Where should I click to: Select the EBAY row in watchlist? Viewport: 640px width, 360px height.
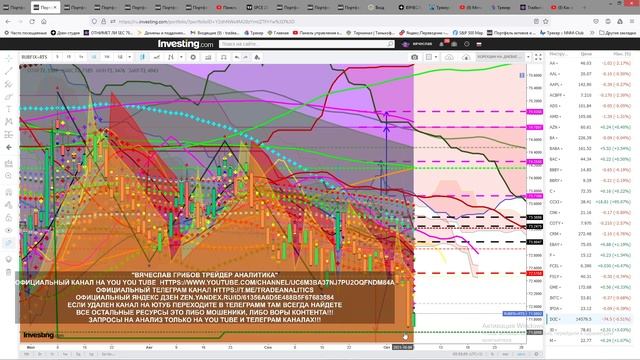[x=590, y=244]
